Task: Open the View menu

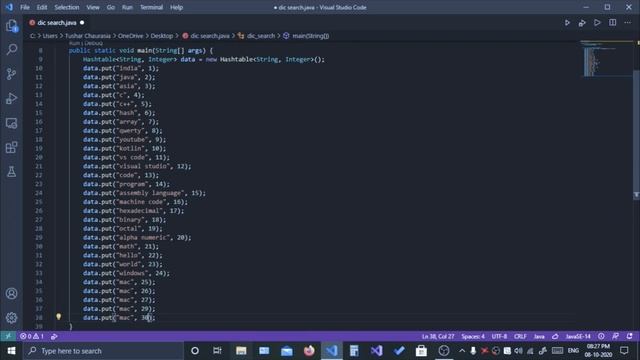Action: coord(93,7)
